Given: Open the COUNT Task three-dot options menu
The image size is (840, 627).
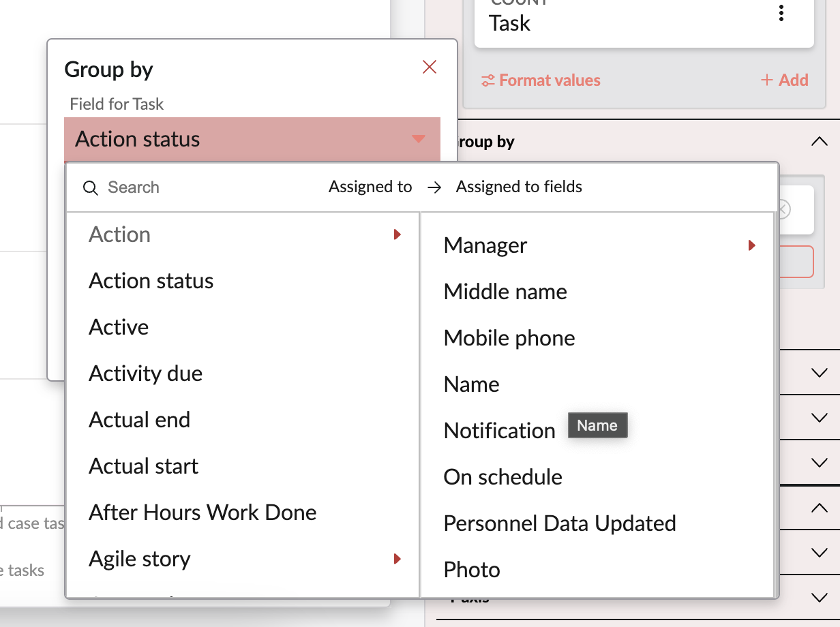Looking at the screenshot, I should pyautogui.click(x=781, y=13).
